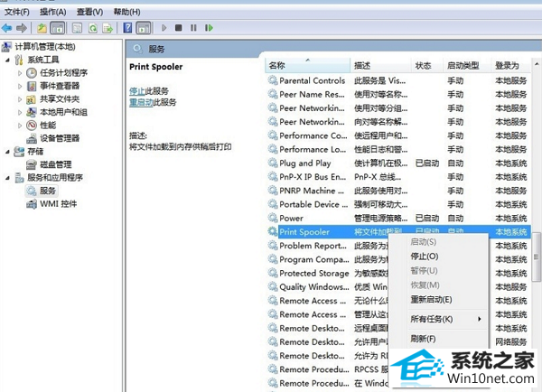Screen dimensions: 542x392
Task: Choose 刷新(F) in context menu
Action: [423, 339]
